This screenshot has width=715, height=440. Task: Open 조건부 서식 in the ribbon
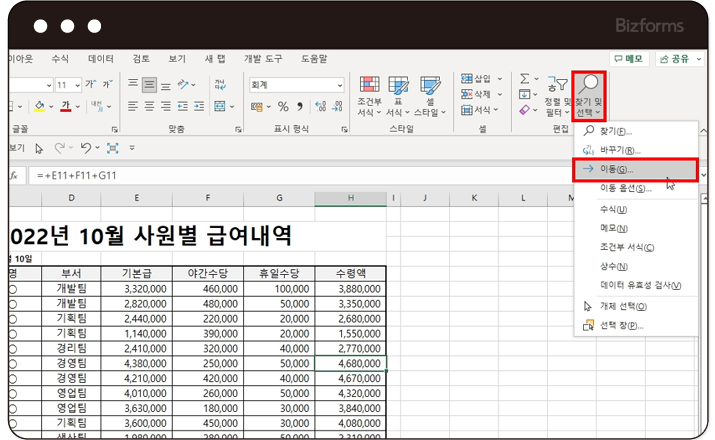[x=369, y=96]
